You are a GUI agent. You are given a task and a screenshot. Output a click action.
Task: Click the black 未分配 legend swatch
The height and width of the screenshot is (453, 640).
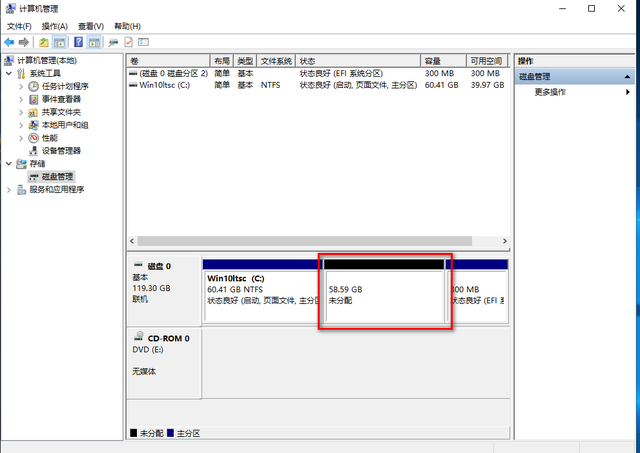pos(133,433)
